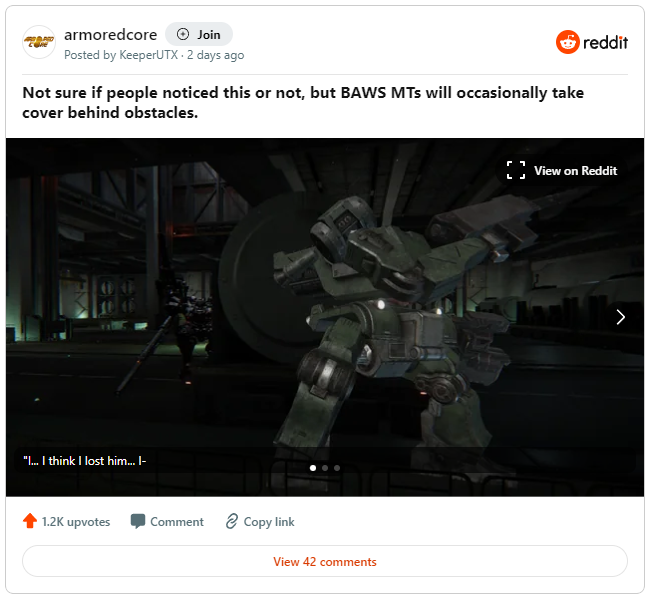Click the fullscreen brackets icon on image
This screenshot has width=649, height=603.
[516, 170]
